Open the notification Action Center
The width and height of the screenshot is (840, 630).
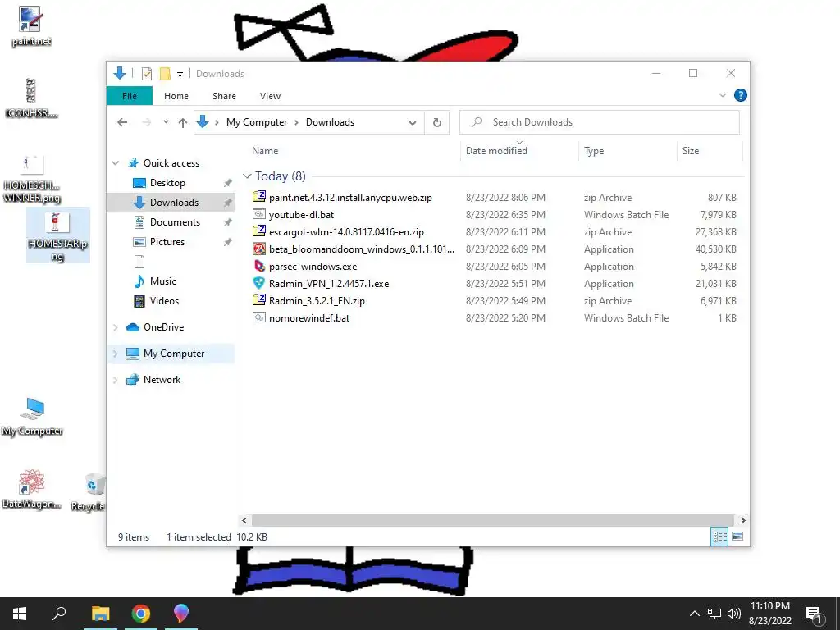coord(814,615)
